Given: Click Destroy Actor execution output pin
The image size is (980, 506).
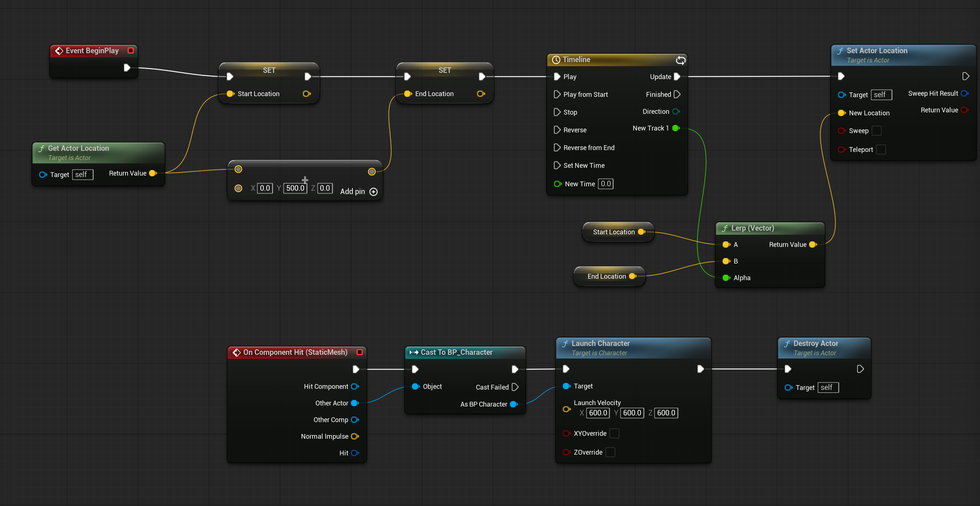Looking at the screenshot, I should pos(860,369).
